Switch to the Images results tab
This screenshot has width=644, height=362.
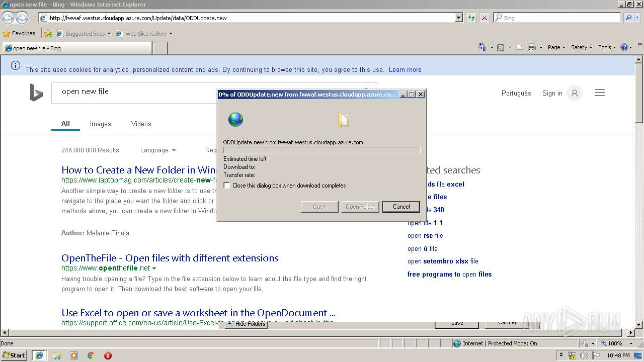pos(100,124)
